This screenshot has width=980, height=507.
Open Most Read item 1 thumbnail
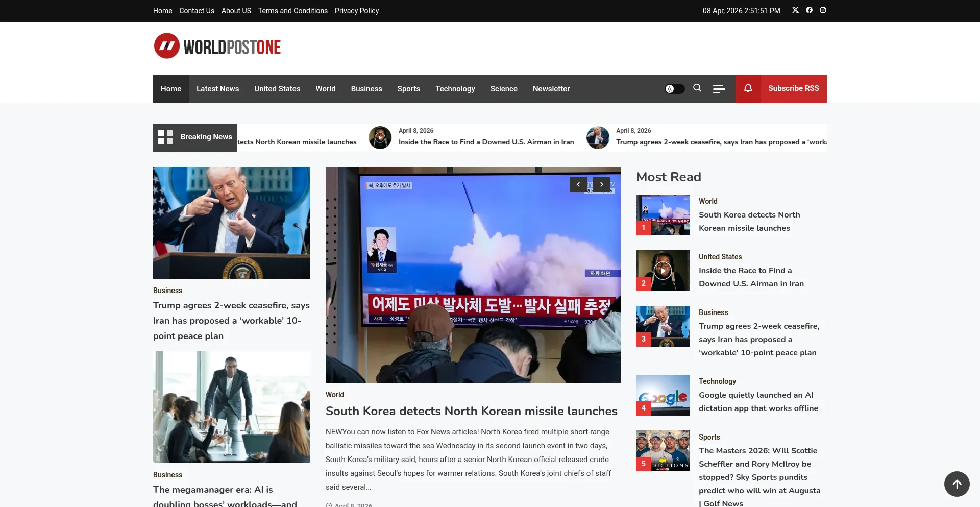click(x=663, y=215)
